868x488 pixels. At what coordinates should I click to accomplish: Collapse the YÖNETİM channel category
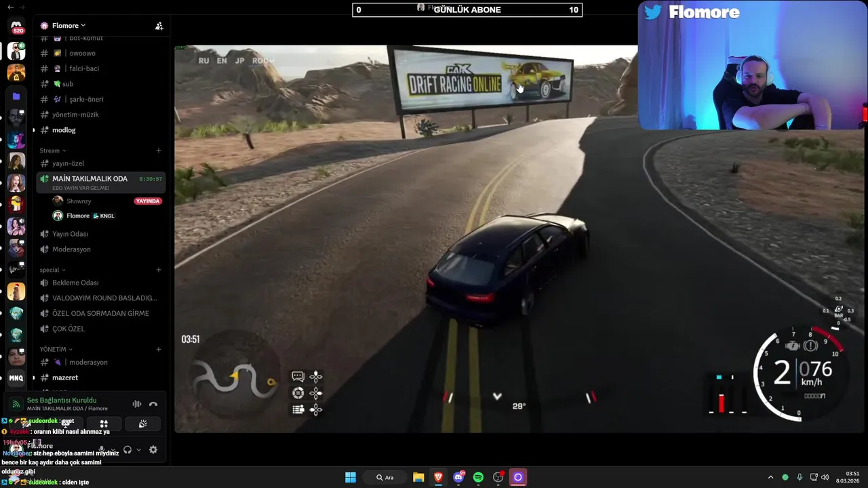click(x=56, y=349)
